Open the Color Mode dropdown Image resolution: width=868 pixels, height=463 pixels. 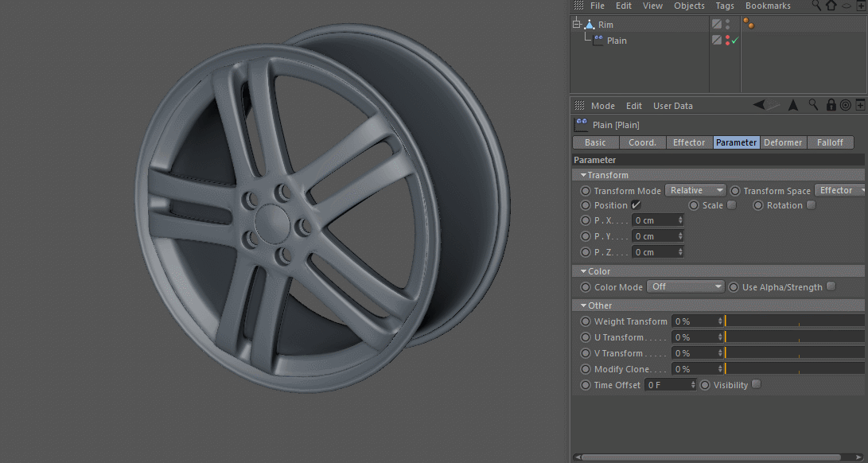coord(685,286)
